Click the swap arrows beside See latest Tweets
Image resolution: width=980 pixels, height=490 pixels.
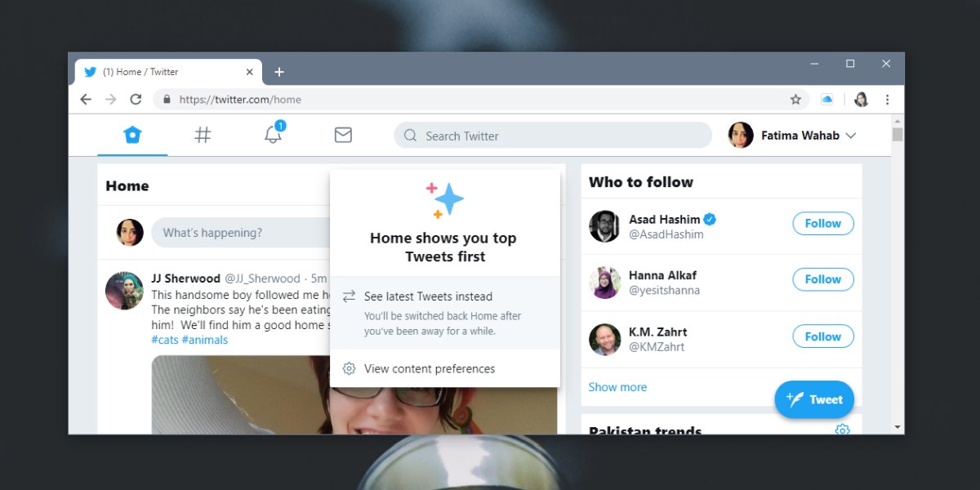coord(350,296)
